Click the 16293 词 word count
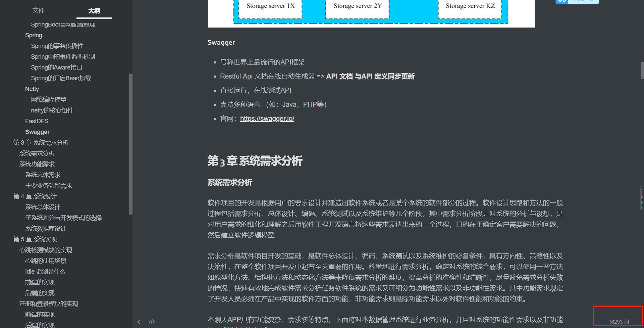 point(619,322)
